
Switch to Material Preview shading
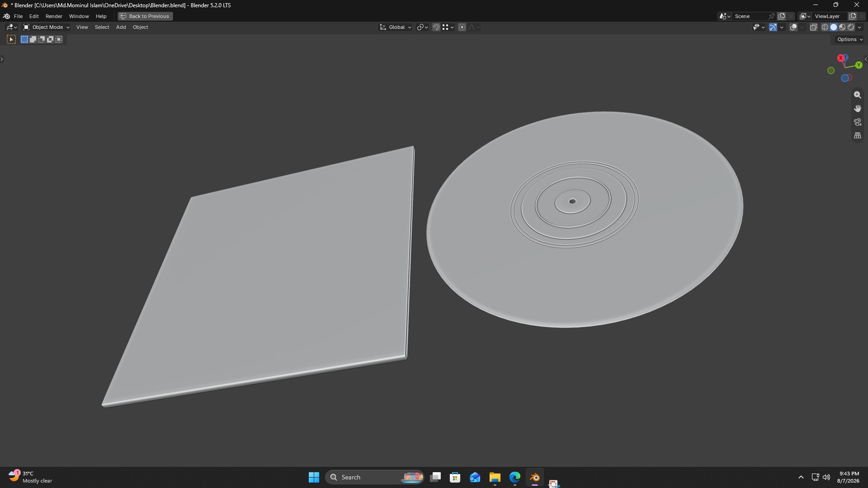pos(842,28)
